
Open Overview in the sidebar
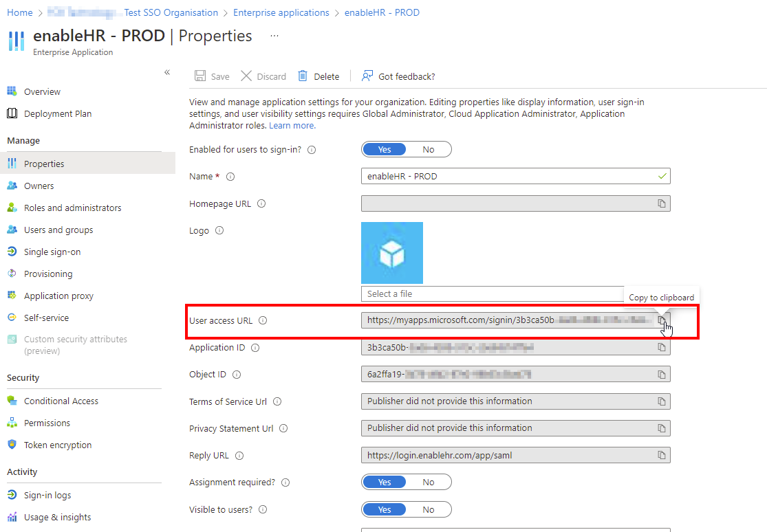pos(42,91)
